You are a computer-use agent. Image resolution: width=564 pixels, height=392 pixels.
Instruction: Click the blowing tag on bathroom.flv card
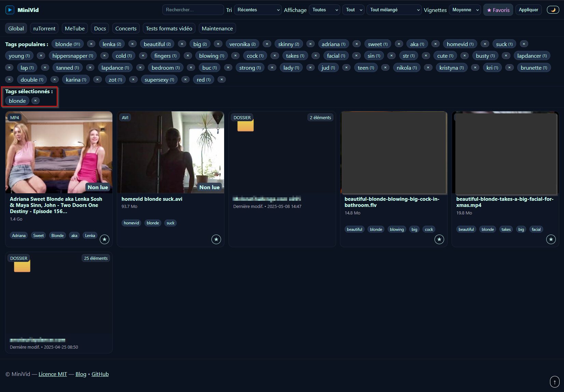[x=397, y=229]
